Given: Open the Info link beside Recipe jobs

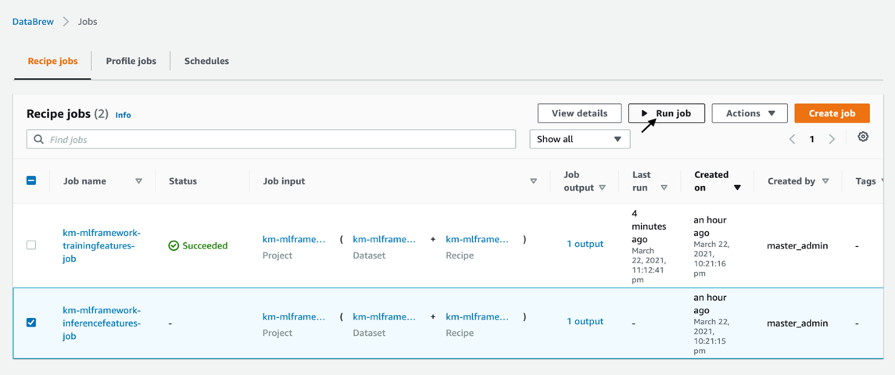Looking at the screenshot, I should pyautogui.click(x=123, y=115).
